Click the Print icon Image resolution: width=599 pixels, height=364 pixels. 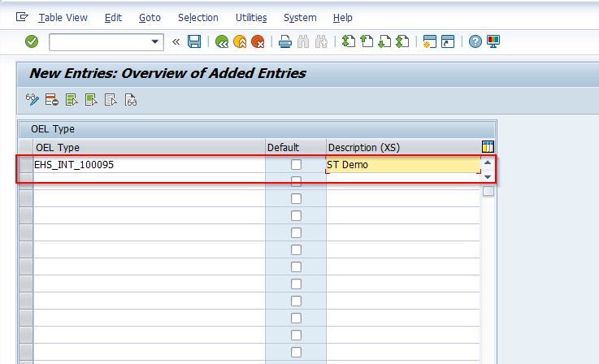coord(285,41)
